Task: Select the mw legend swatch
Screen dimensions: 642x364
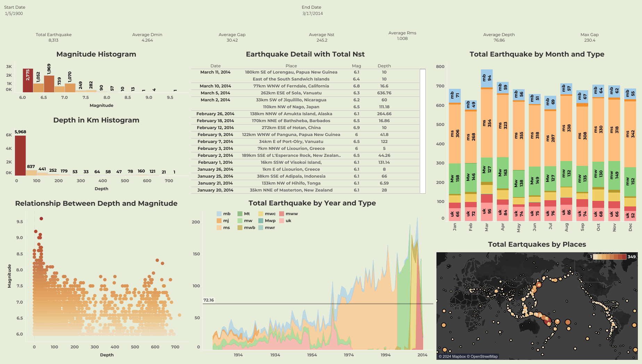Action: point(240,221)
